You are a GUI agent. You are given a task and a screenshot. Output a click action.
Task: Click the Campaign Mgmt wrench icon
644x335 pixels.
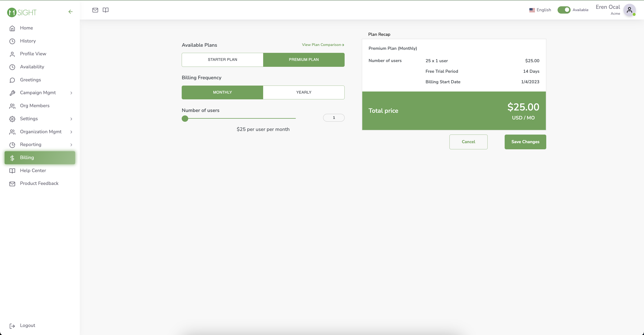tap(12, 93)
